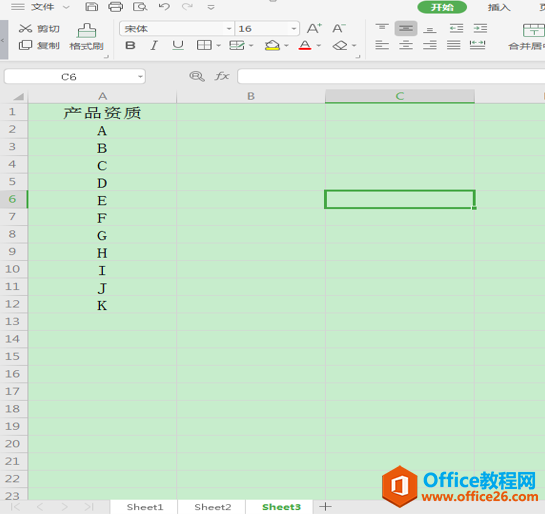Undo the last action

click(164, 7)
